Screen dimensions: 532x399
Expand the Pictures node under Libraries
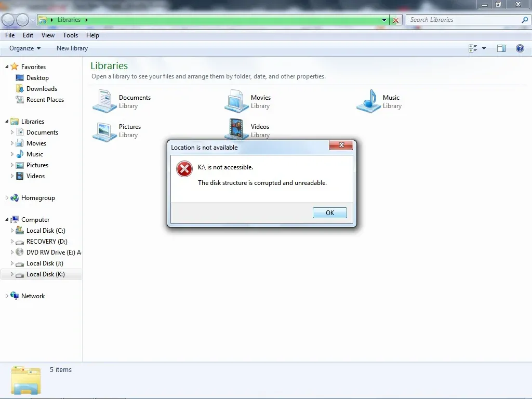pos(11,165)
